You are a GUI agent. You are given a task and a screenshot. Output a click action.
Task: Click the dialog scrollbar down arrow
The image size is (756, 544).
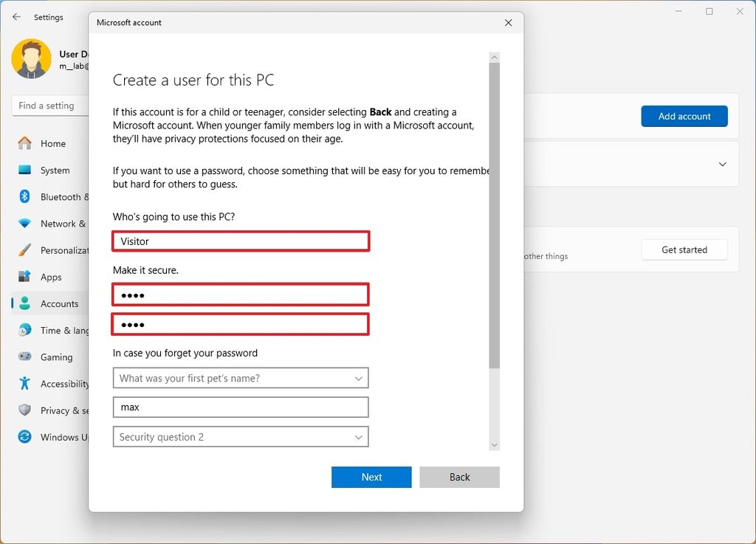(494, 445)
